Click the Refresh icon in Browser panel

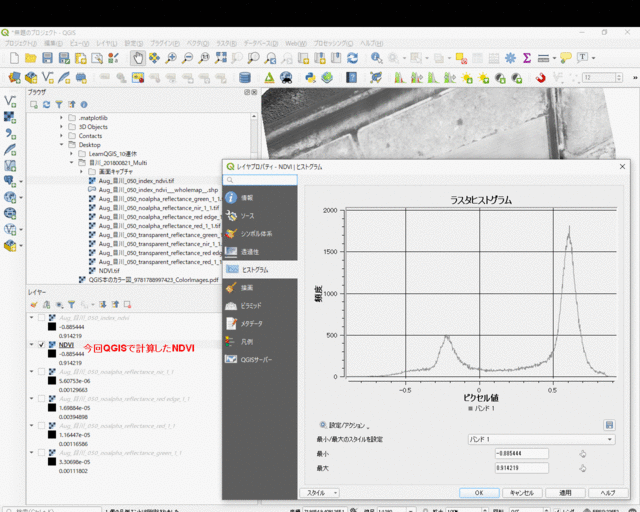click(47, 105)
